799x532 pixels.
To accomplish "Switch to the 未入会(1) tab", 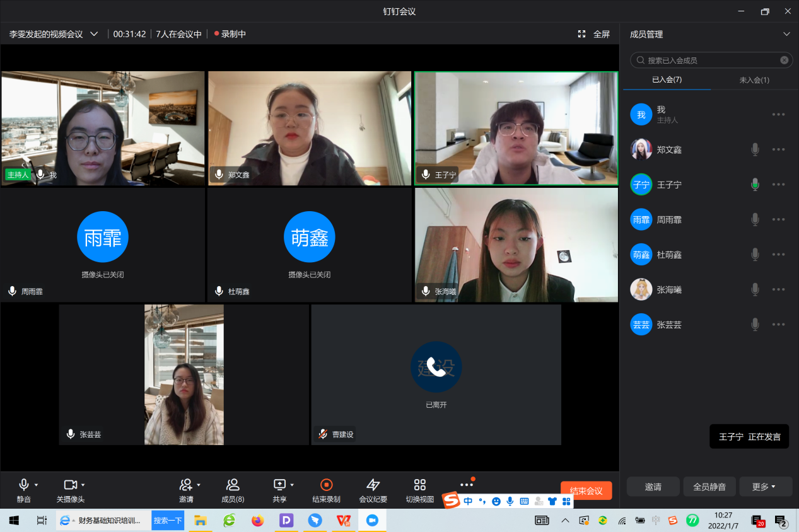I will pyautogui.click(x=754, y=80).
